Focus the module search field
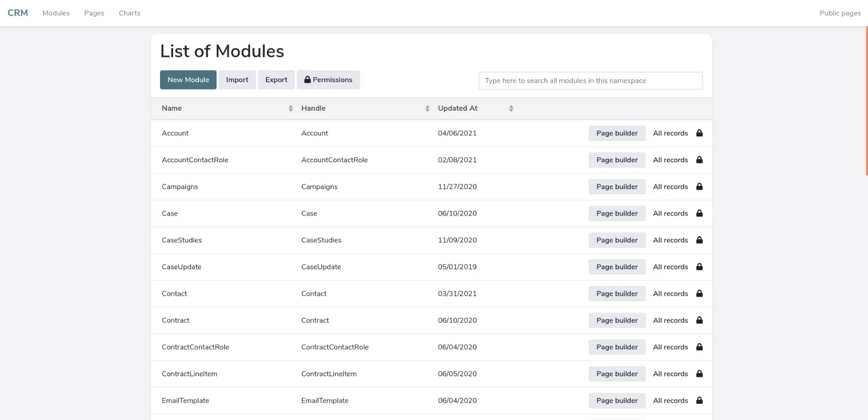Image resolution: width=868 pixels, height=420 pixels. tap(591, 81)
